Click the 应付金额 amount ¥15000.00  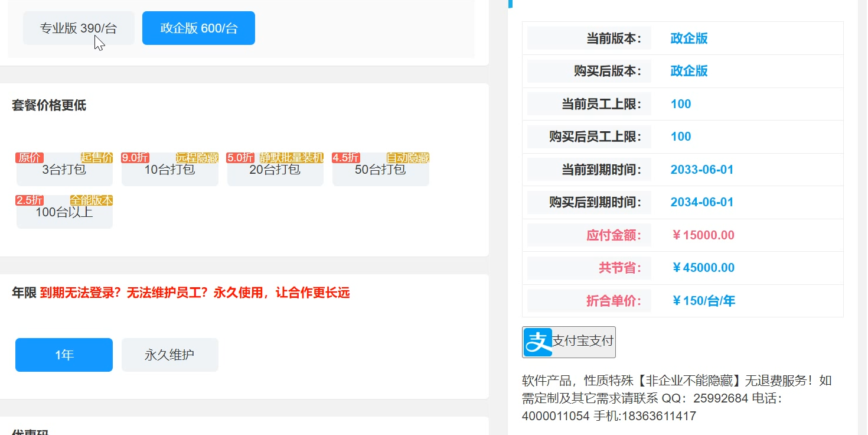pos(703,235)
